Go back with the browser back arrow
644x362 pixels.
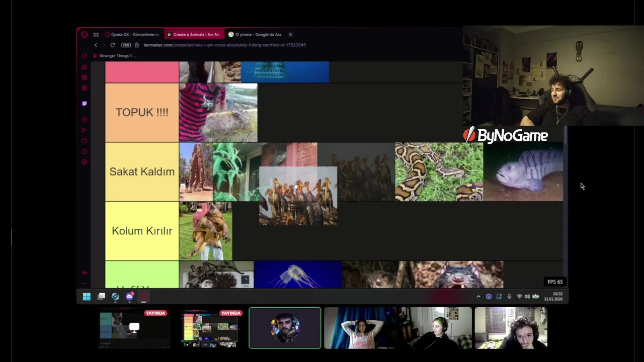pos(96,45)
